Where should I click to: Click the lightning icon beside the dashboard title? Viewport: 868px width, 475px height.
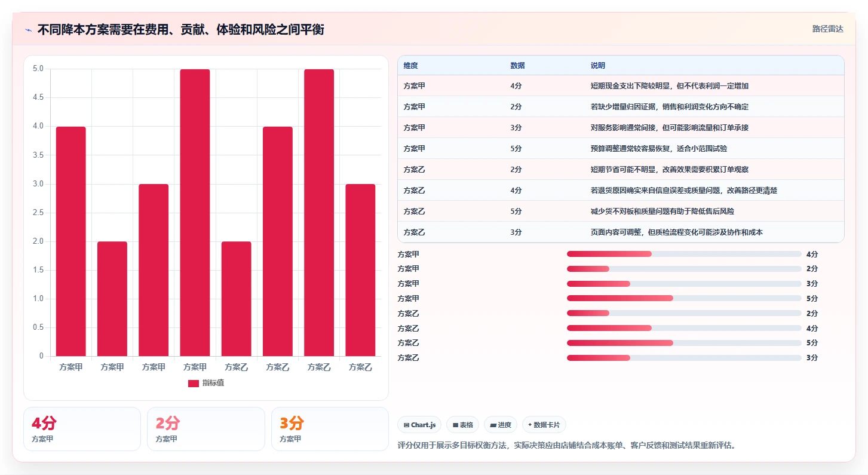pyautogui.click(x=29, y=30)
